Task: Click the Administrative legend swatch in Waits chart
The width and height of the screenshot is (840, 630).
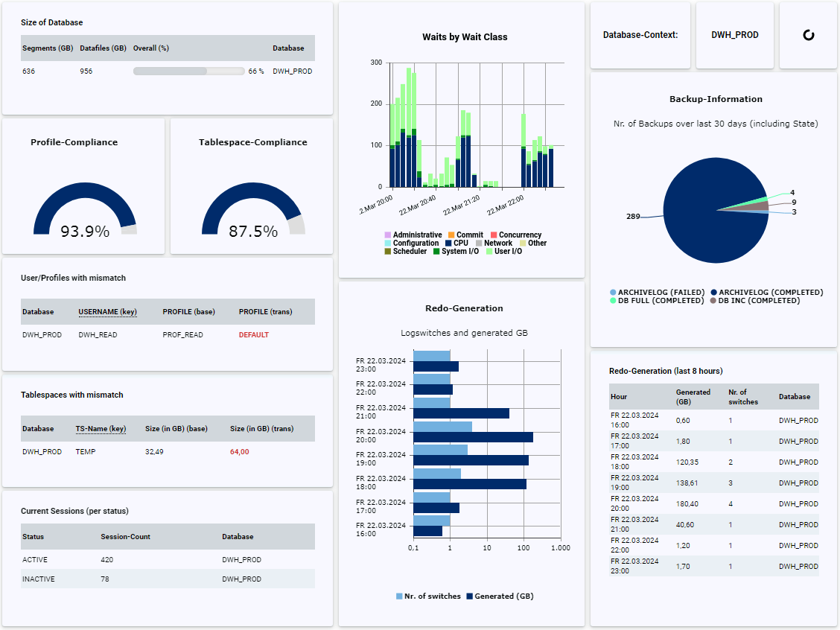Action: (x=387, y=234)
